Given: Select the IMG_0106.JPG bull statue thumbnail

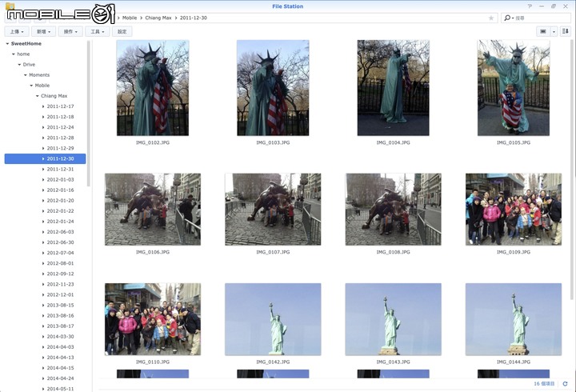Looking at the screenshot, I should (x=153, y=210).
